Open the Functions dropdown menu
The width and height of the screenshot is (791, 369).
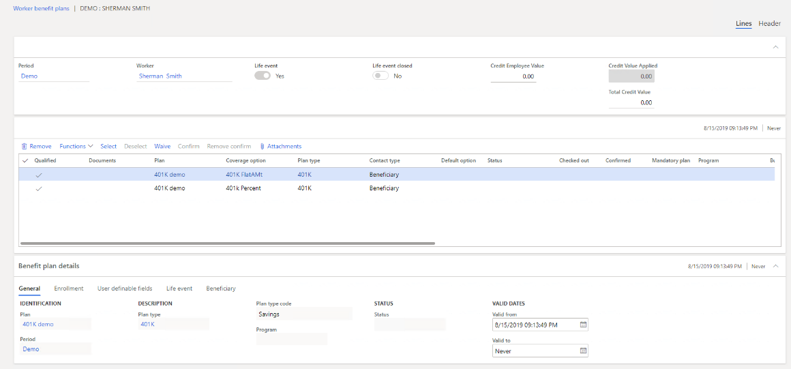[76, 146]
